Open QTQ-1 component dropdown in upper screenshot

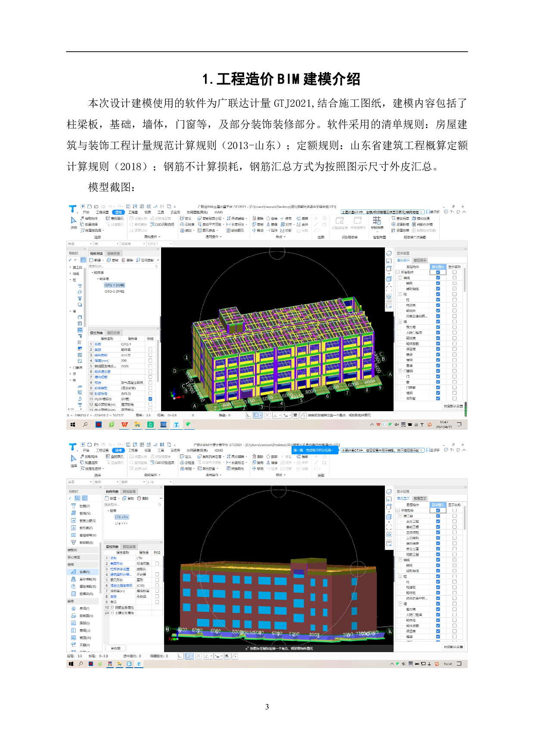[171, 244]
